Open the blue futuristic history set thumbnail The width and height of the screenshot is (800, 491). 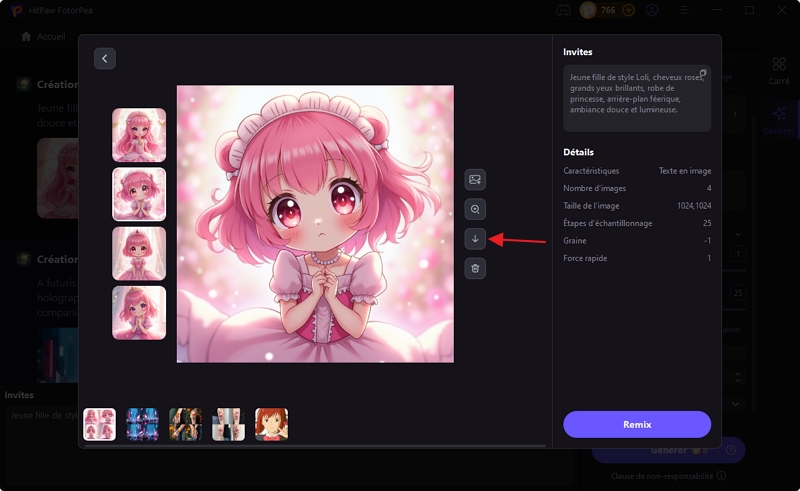[x=142, y=424]
